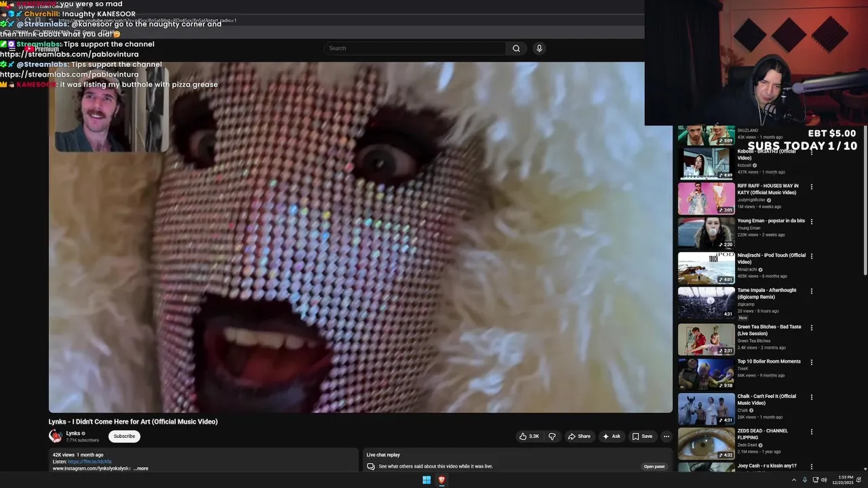This screenshot has width=868, height=488.
Task: Show hidden system tray icons chevron
Action: tap(793, 480)
